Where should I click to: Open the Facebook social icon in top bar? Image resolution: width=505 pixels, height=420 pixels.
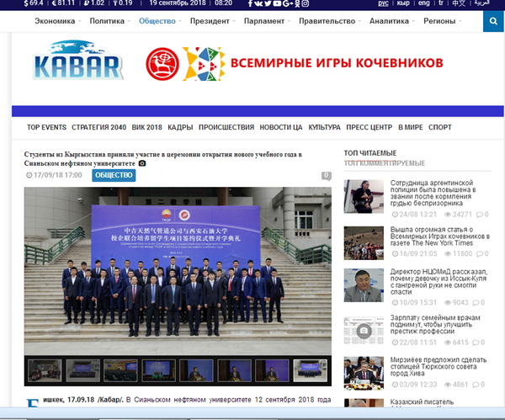(x=250, y=4)
